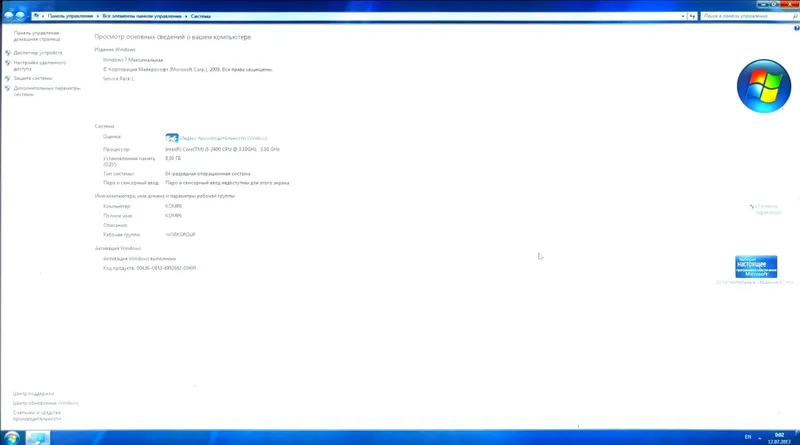Open Дополнительные параметры системы link

click(46, 91)
